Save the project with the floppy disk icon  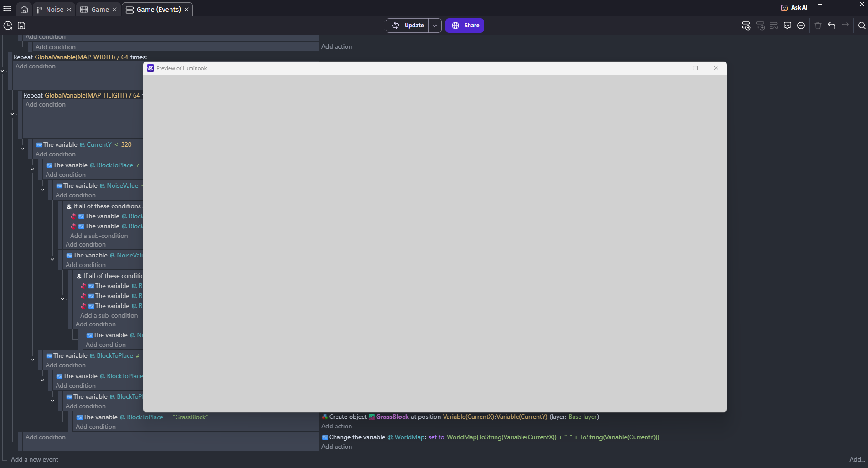(x=21, y=26)
